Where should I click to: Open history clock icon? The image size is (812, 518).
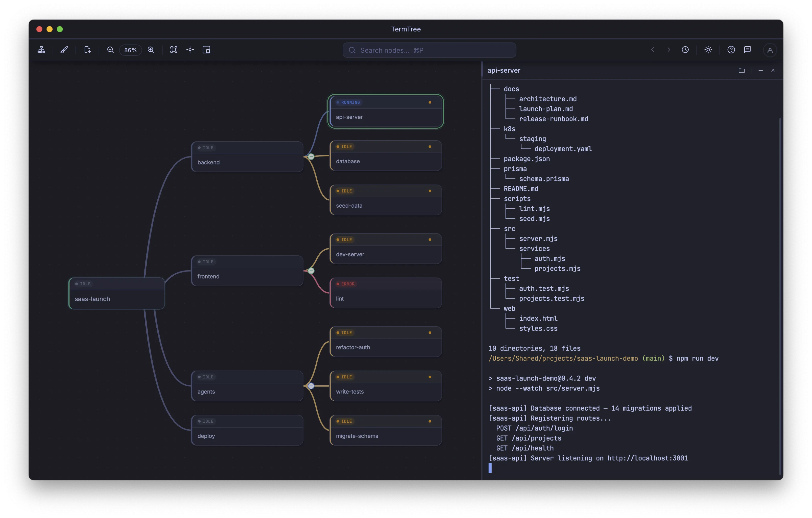click(x=685, y=50)
